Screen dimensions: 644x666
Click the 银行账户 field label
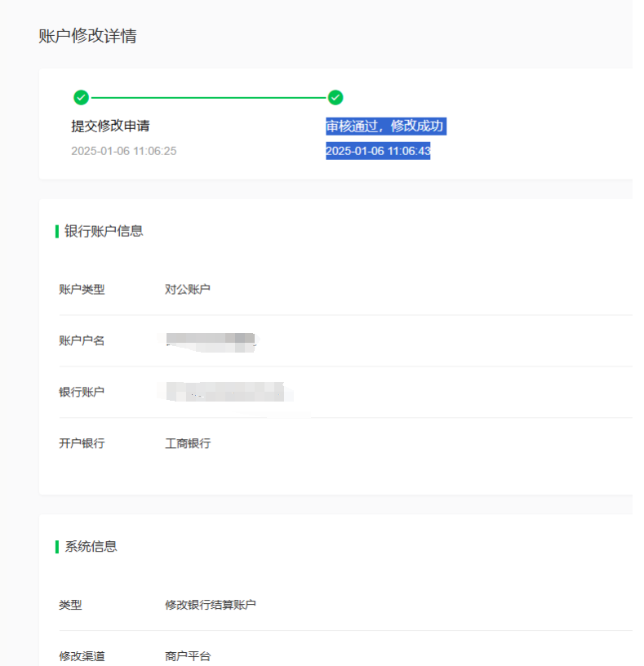(82, 392)
